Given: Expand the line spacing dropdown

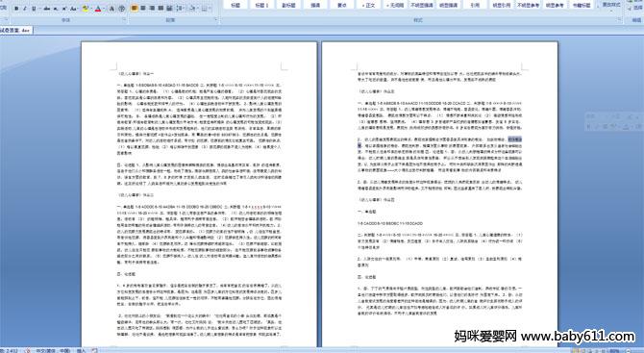Looking at the screenshot, I should 184,9.
